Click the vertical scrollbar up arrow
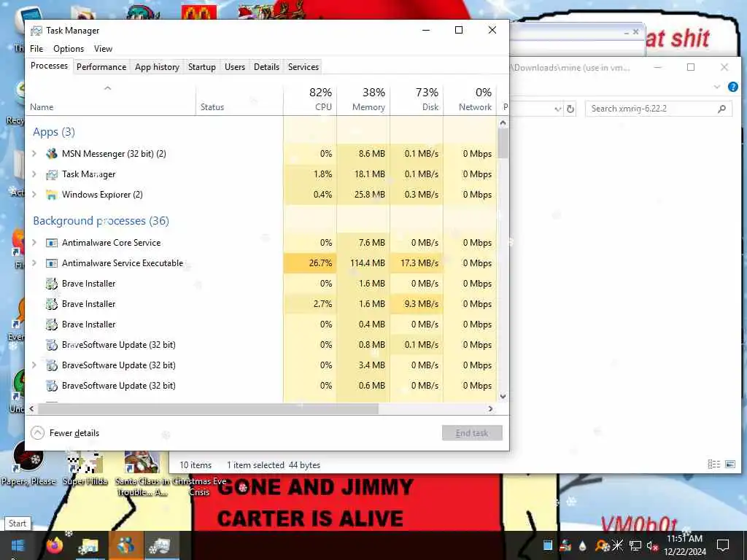747x560 pixels. pyautogui.click(x=503, y=122)
